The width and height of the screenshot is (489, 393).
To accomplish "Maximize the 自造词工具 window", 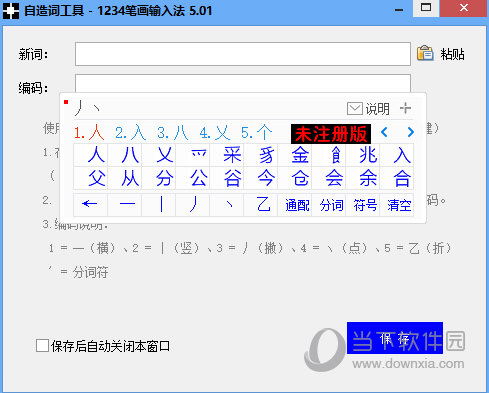I will [x=426, y=8].
